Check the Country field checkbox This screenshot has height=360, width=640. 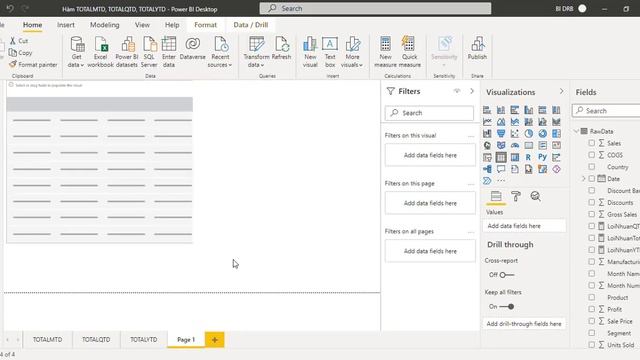click(591, 167)
